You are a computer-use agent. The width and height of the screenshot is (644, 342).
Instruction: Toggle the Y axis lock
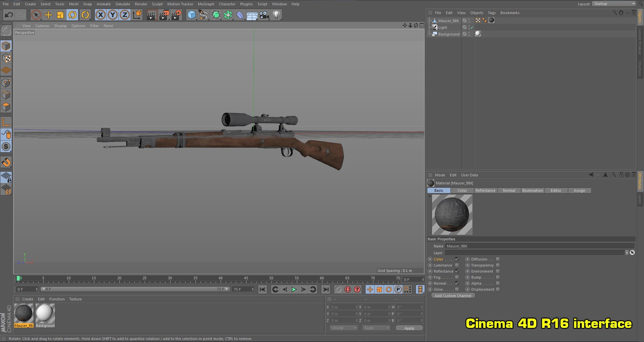pos(113,15)
